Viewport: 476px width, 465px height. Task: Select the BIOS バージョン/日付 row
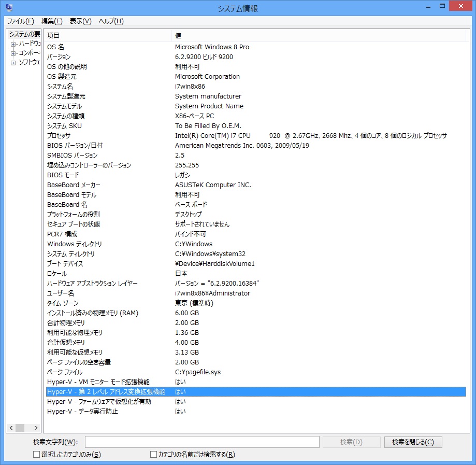256,145
